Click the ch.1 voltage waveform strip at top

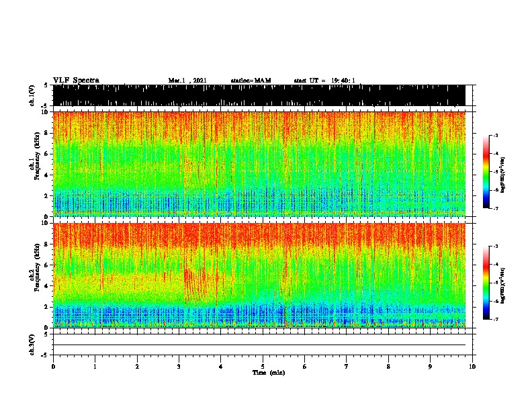tap(259, 95)
